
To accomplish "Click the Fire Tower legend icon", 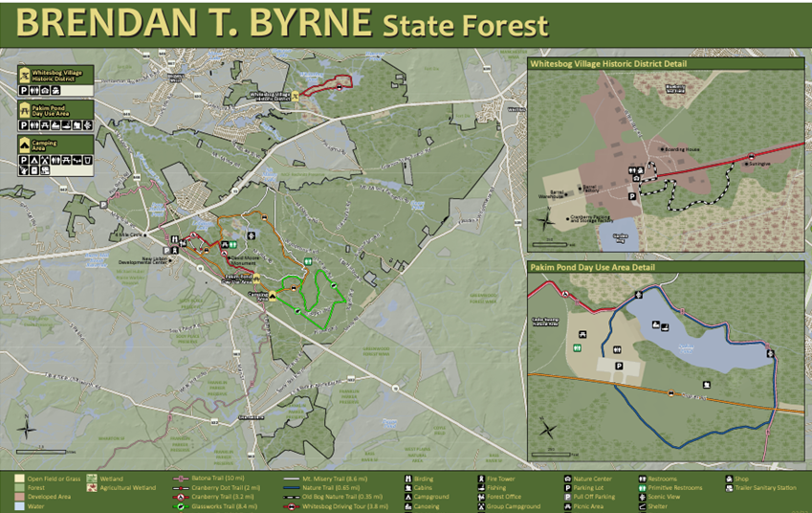I will tap(481, 478).
